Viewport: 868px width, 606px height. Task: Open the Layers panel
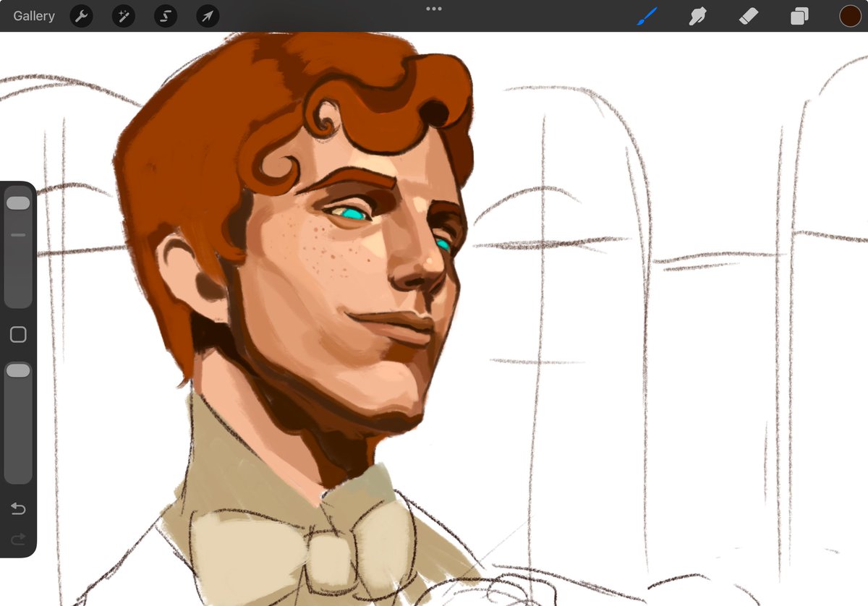pos(799,16)
